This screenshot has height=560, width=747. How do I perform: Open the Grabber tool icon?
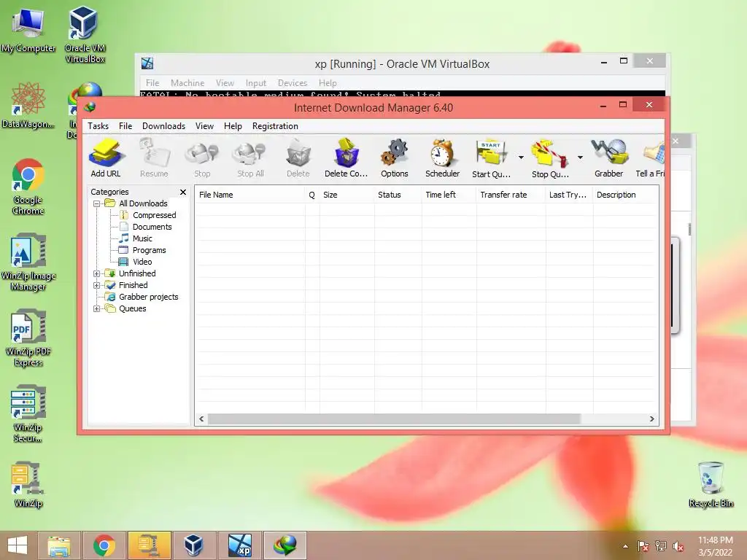pyautogui.click(x=609, y=158)
